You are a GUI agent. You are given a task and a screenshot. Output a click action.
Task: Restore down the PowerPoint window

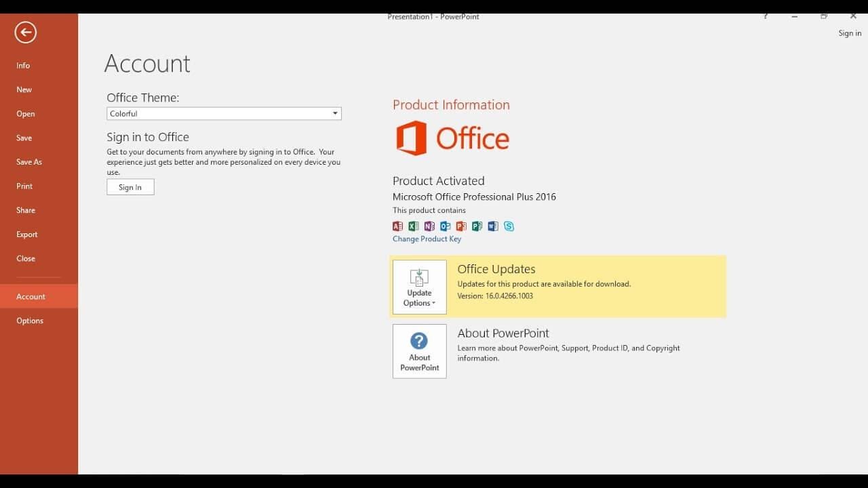click(x=824, y=16)
